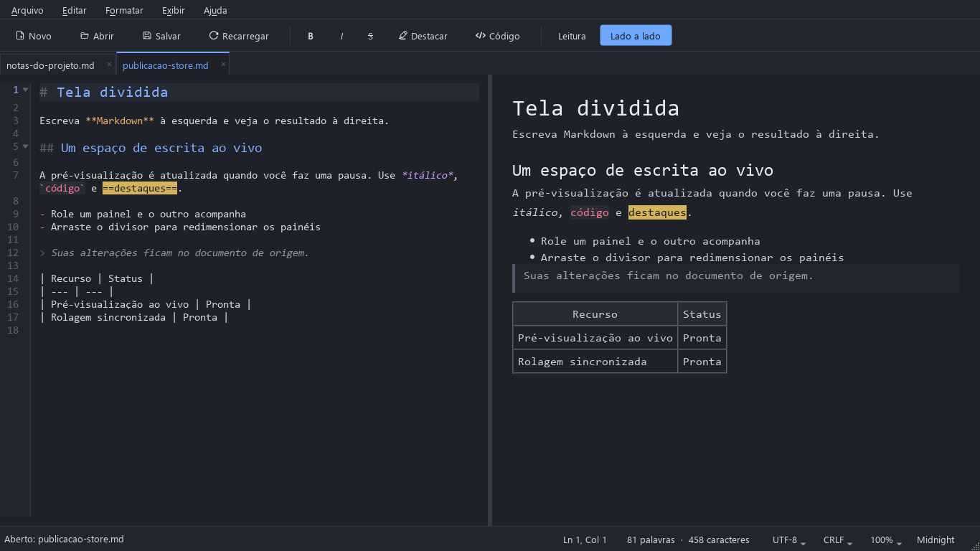Save the document with Salvar
Screen dimensions: 980x551
click(161, 36)
